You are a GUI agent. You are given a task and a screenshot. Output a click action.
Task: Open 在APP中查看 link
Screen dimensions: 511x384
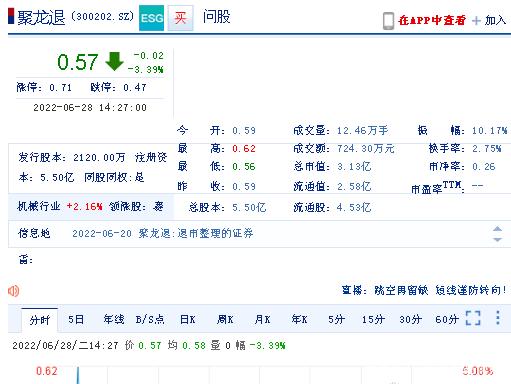[432, 20]
